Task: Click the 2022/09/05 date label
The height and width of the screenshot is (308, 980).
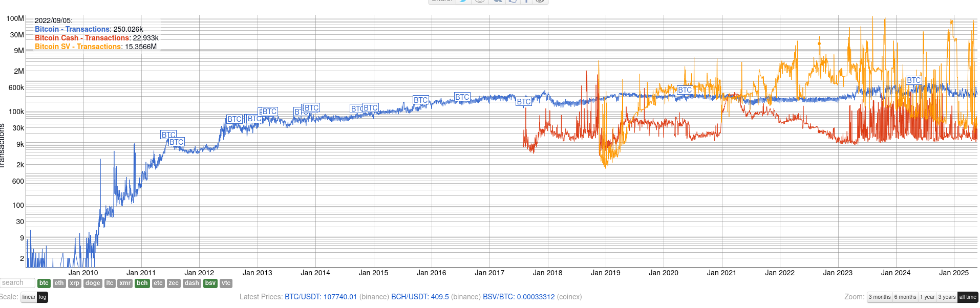Action: pos(53,20)
